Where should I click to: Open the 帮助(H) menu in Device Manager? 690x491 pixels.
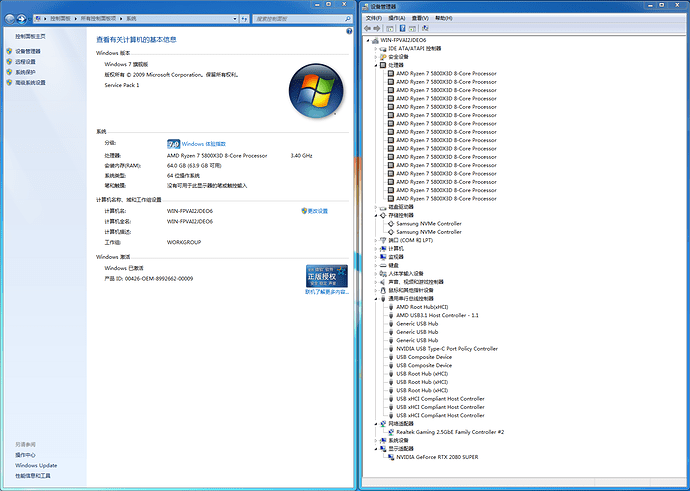click(x=444, y=18)
